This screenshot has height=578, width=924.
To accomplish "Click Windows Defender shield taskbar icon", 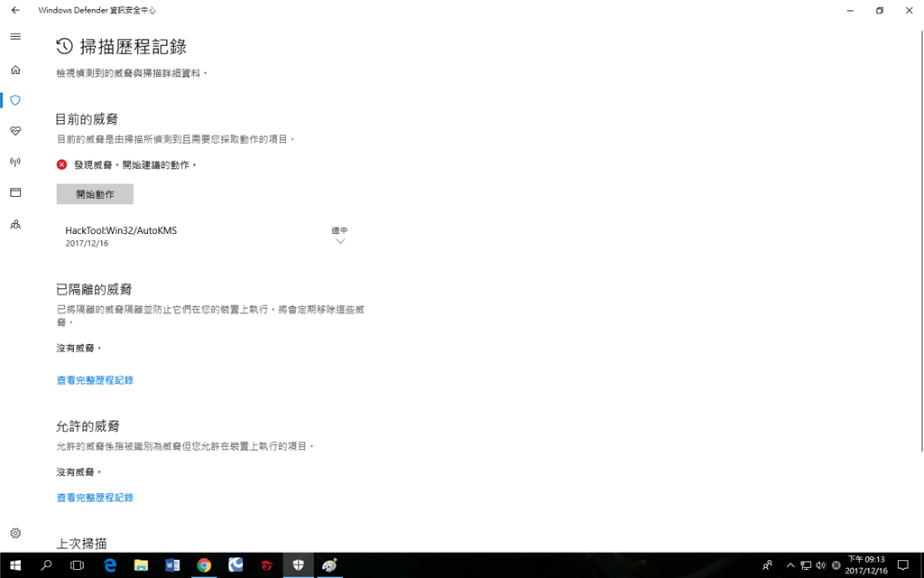I will tap(298, 565).
